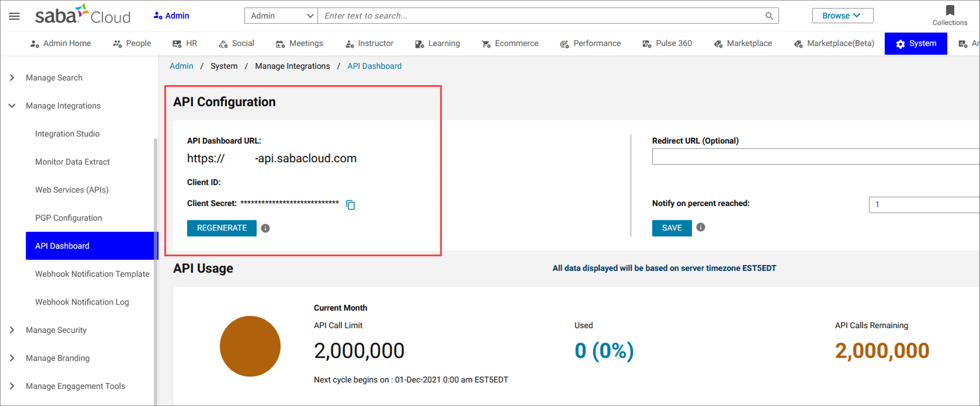
Task: Click the HR tab icon
Action: (177, 44)
